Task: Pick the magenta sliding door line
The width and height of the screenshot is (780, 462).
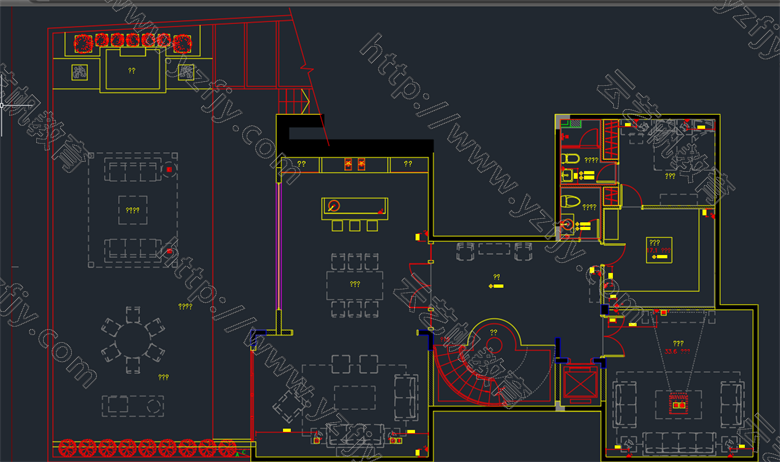Action: coord(279,246)
